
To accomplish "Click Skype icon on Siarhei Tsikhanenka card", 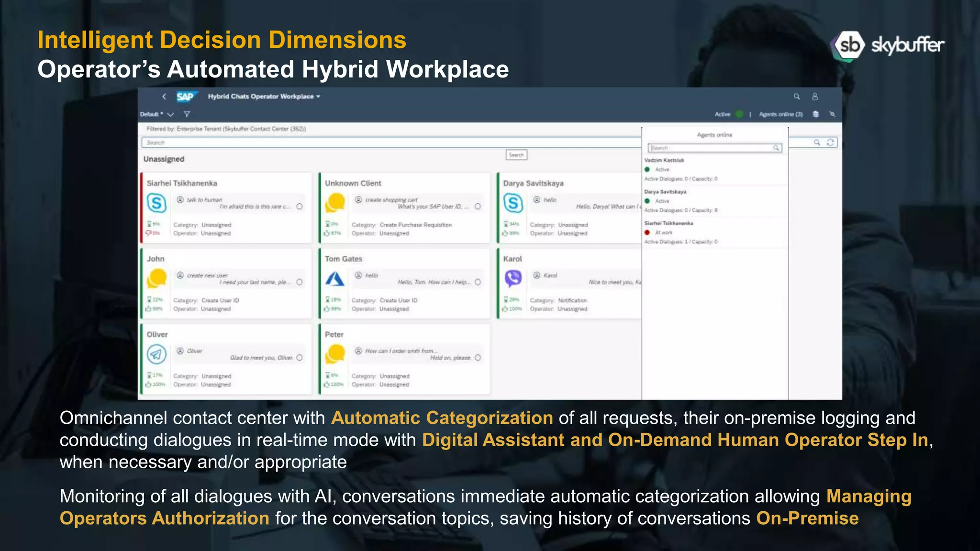I will 156,203.
